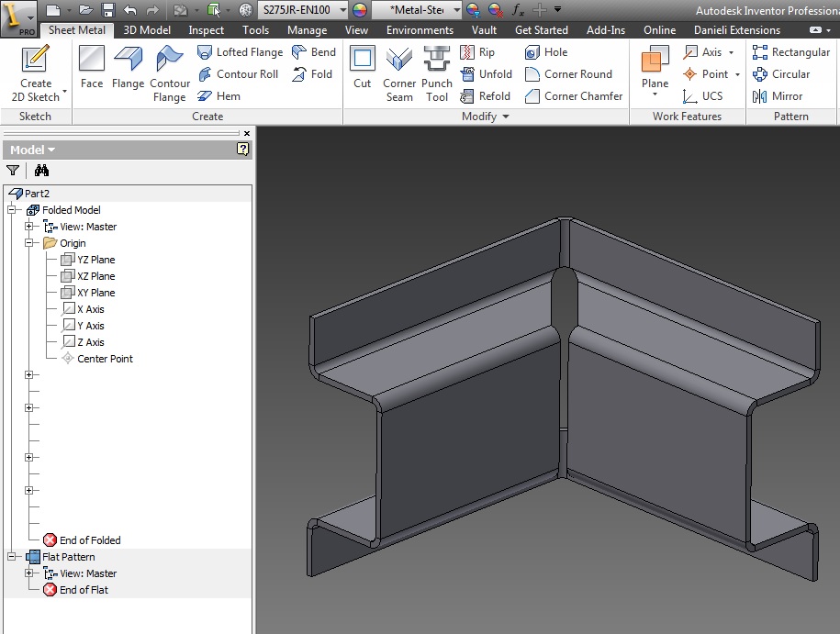The width and height of the screenshot is (840, 634).
Task: Click the Find binoculars icon in browser
Action: (x=41, y=170)
